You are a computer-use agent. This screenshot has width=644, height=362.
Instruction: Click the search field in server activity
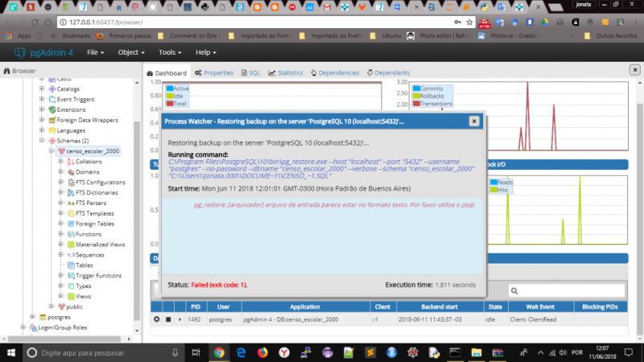[567, 290]
